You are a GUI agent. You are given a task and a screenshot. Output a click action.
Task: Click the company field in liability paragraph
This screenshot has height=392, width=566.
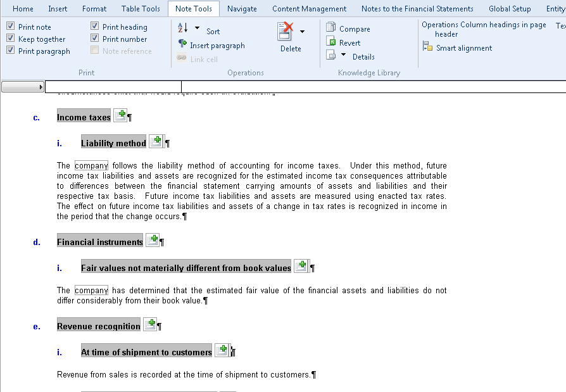[x=91, y=166]
